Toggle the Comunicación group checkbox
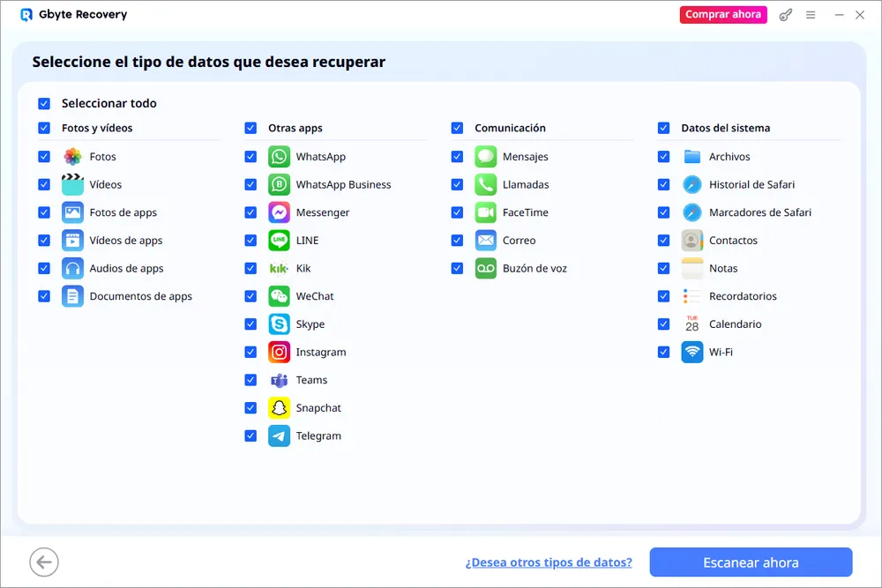The image size is (882, 588). click(x=457, y=128)
